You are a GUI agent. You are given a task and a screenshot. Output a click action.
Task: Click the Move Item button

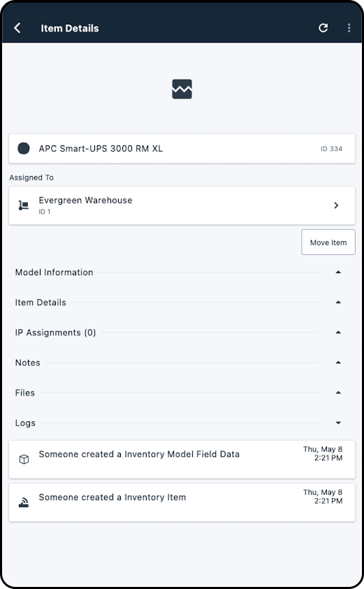(328, 242)
